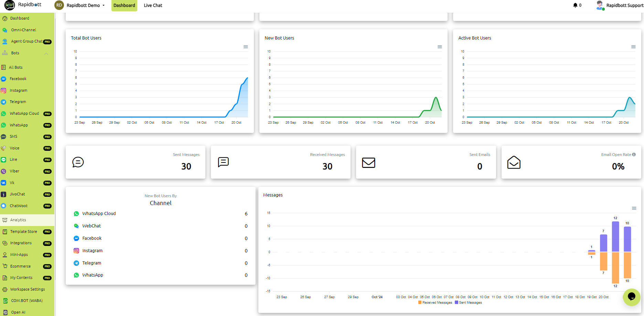Click the Facebook Messenger icon in sidebar
Viewport: 644px width, 316px height.
(x=4, y=79)
